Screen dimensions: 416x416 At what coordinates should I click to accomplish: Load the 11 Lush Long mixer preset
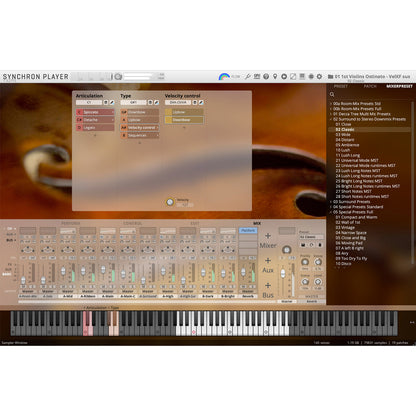click(348, 155)
